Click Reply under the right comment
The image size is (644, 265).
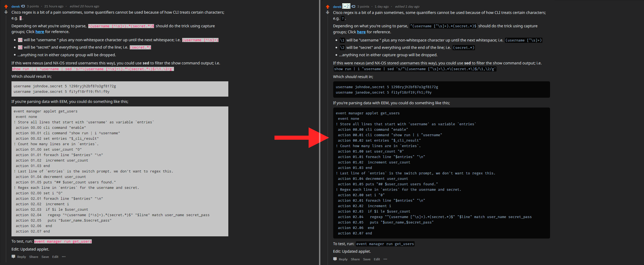[x=343, y=259]
